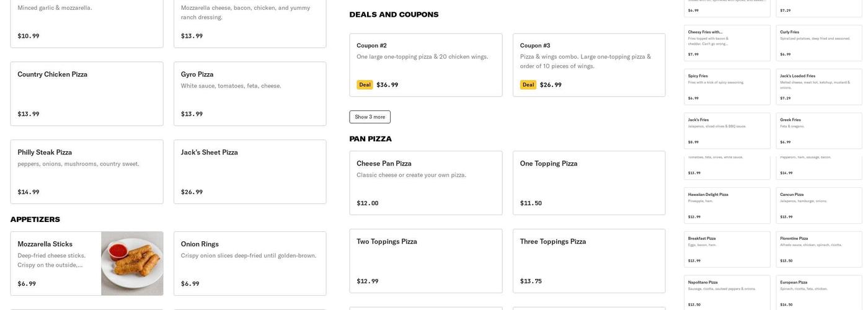Viewport: 868px width, 310px height.
Task: Select One Topping Pizza
Action: [x=588, y=183]
